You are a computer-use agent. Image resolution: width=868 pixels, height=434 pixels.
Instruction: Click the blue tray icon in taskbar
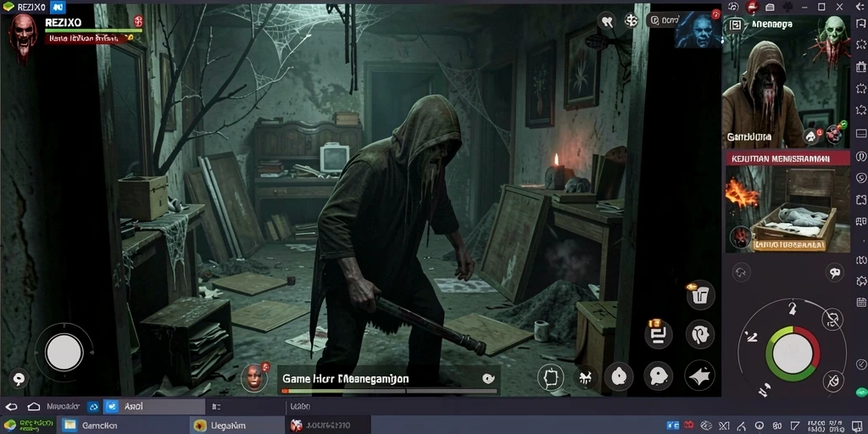(672, 426)
